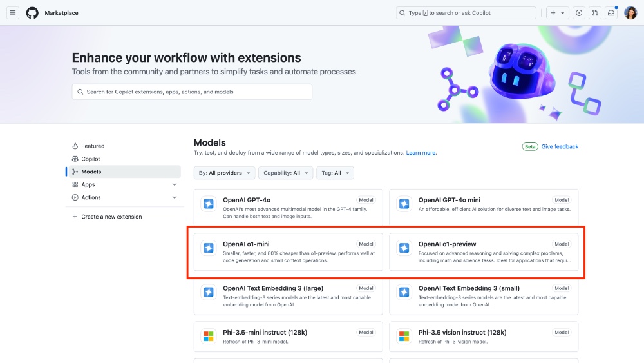Open Phi-3.5-mini instruct (128k) title
644x363 pixels.
click(x=265, y=333)
